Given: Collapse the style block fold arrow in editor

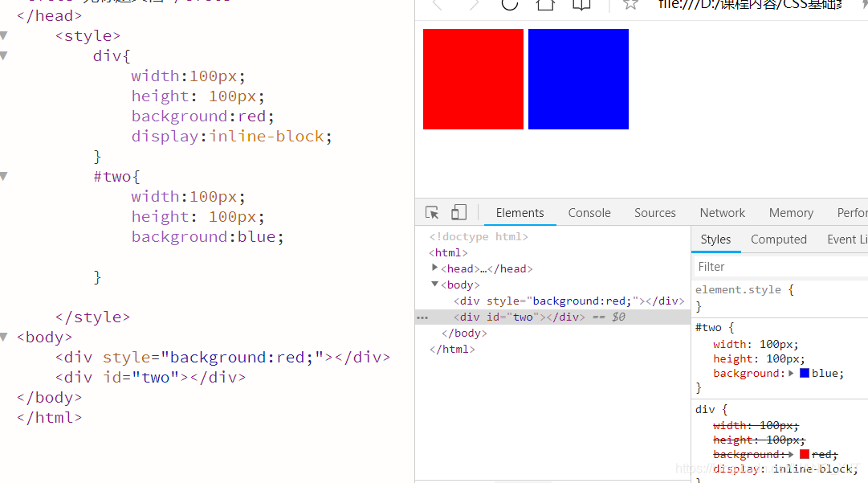Looking at the screenshot, I should (4, 36).
